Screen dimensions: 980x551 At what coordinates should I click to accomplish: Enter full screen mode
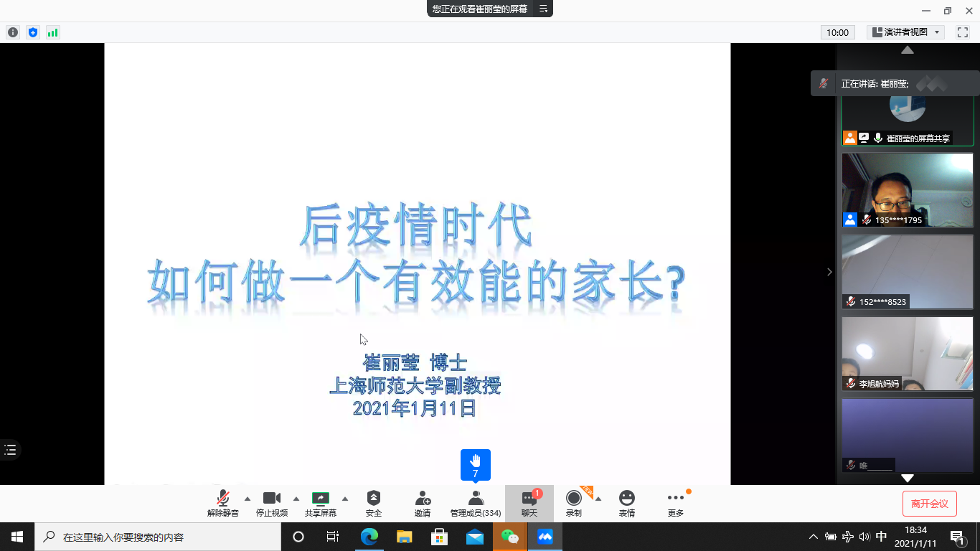963,32
